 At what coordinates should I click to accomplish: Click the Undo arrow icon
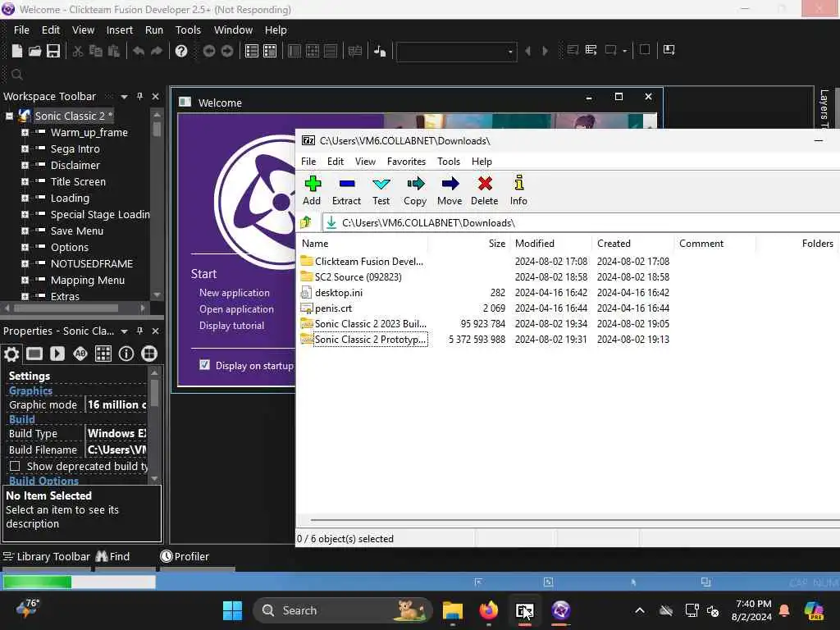(x=138, y=51)
